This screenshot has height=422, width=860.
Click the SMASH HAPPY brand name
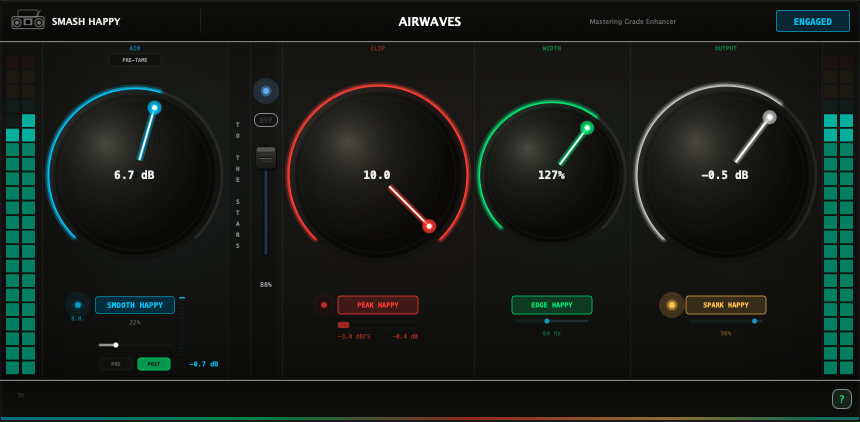(x=86, y=21)
